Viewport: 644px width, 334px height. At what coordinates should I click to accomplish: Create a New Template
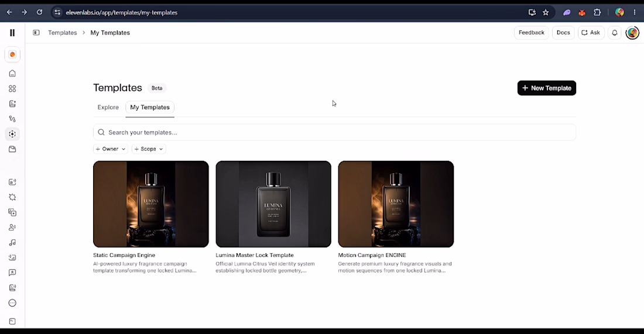[x=547, y=88]
